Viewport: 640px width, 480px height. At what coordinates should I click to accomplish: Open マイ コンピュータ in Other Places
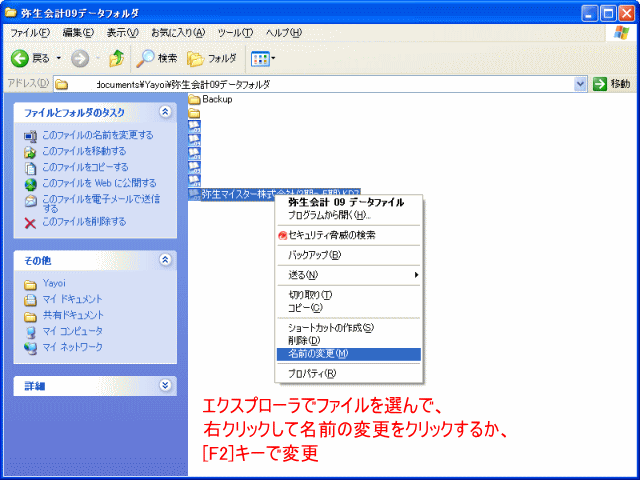[x=73, y=331]
